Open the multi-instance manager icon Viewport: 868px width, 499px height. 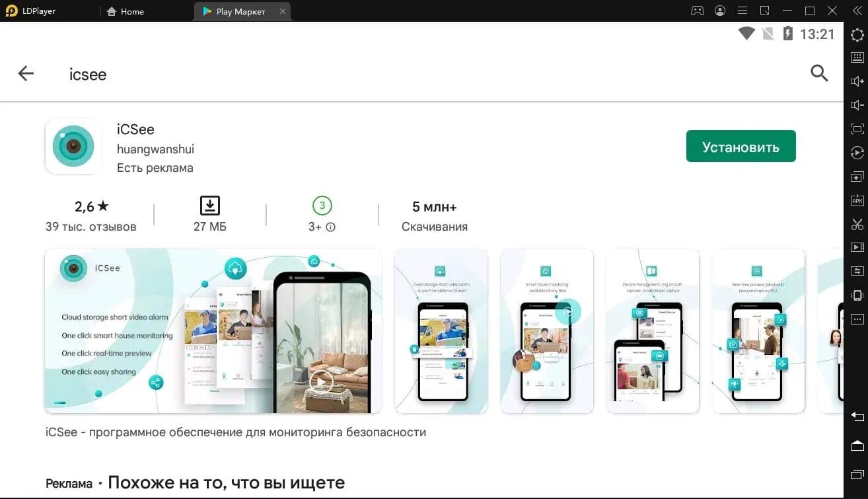(857, 176)
